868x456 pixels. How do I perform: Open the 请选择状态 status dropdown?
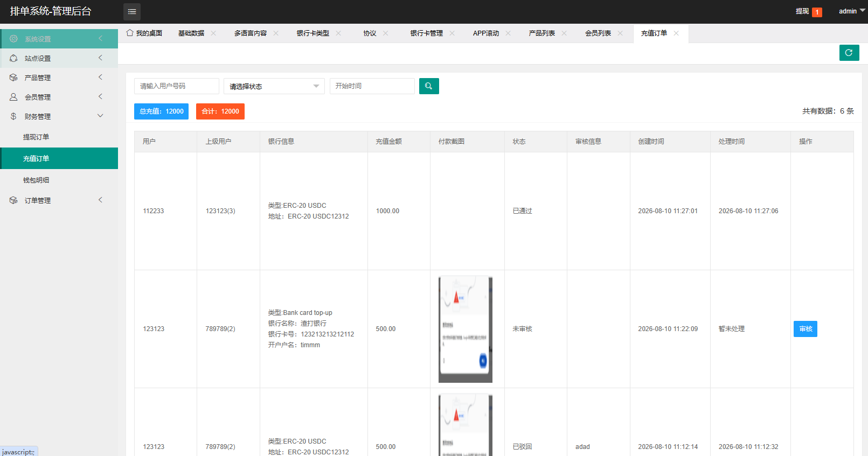point(274,86)
